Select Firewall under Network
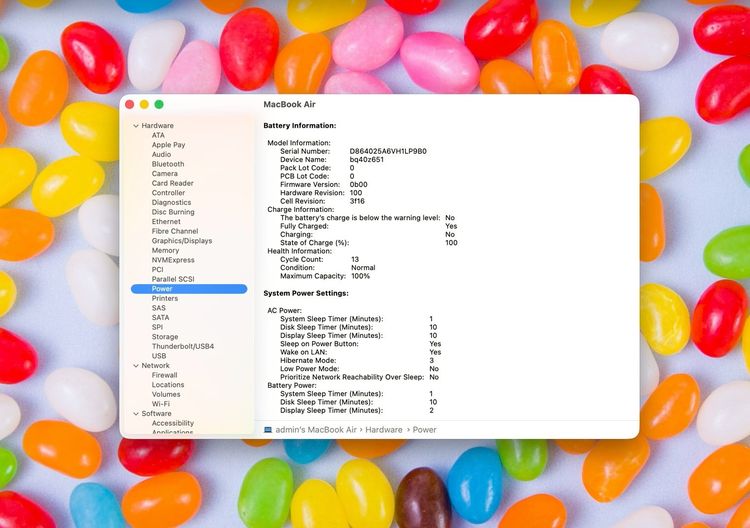This screenshot has height=528, width=750. [x=164, y=375]
